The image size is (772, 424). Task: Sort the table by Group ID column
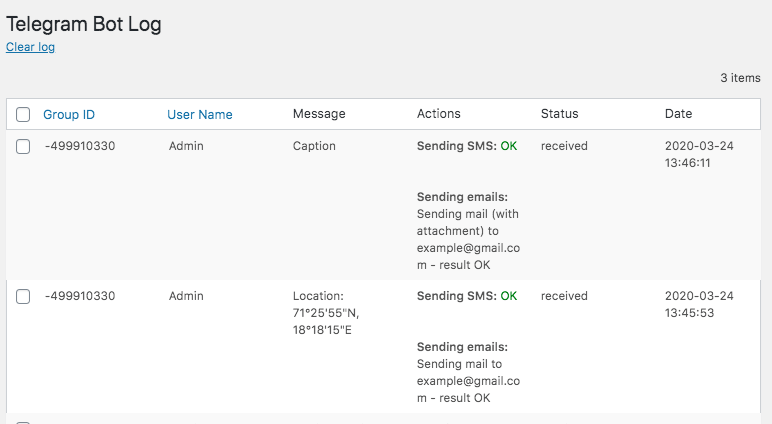point(69,114)
